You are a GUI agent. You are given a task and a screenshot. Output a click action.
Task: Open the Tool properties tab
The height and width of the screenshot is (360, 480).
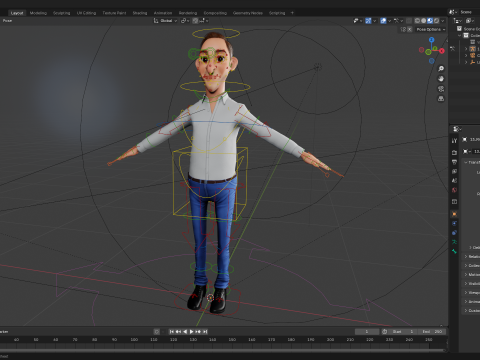pos(454,140)
